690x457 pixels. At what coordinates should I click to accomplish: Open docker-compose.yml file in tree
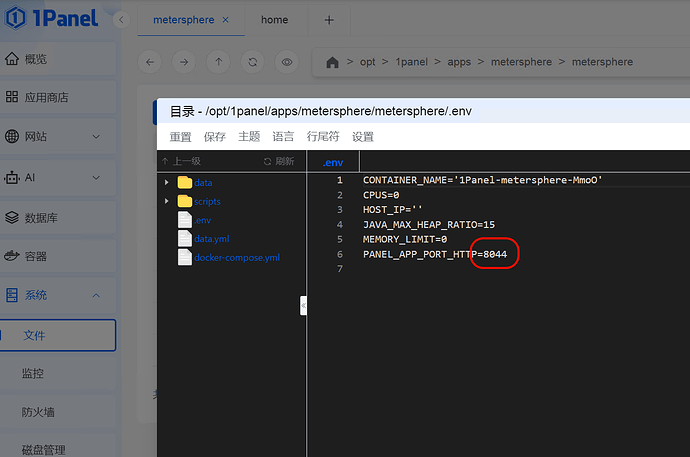tap(236, 258)
